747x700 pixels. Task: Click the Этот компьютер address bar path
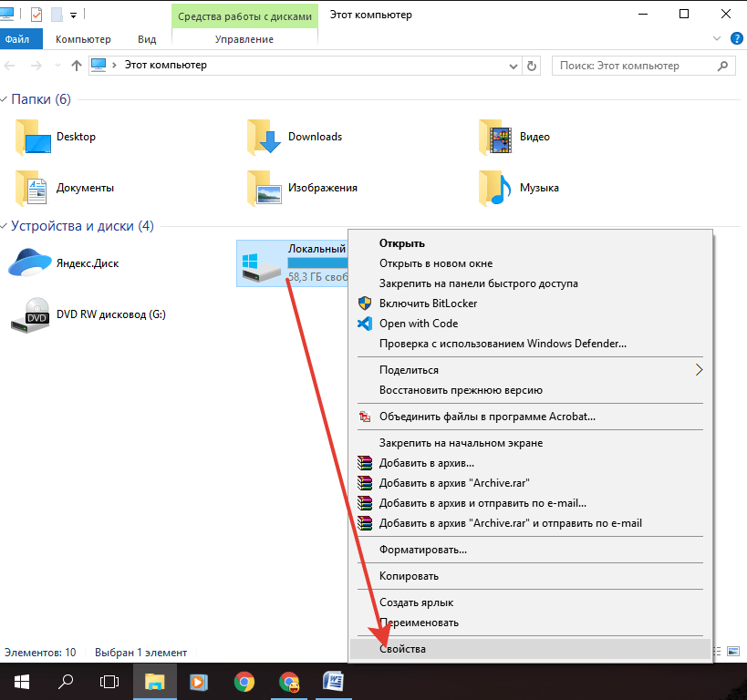[x=166, y=66]
